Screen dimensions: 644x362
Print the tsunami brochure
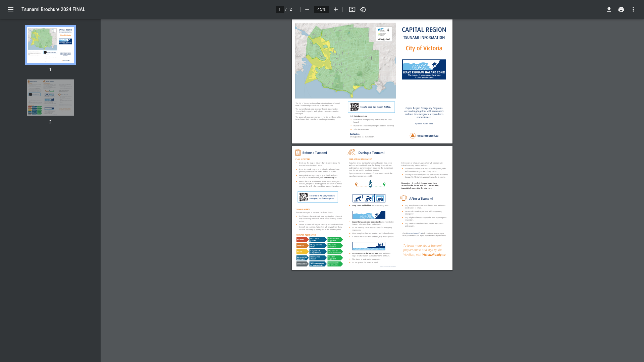pos(621,9)
